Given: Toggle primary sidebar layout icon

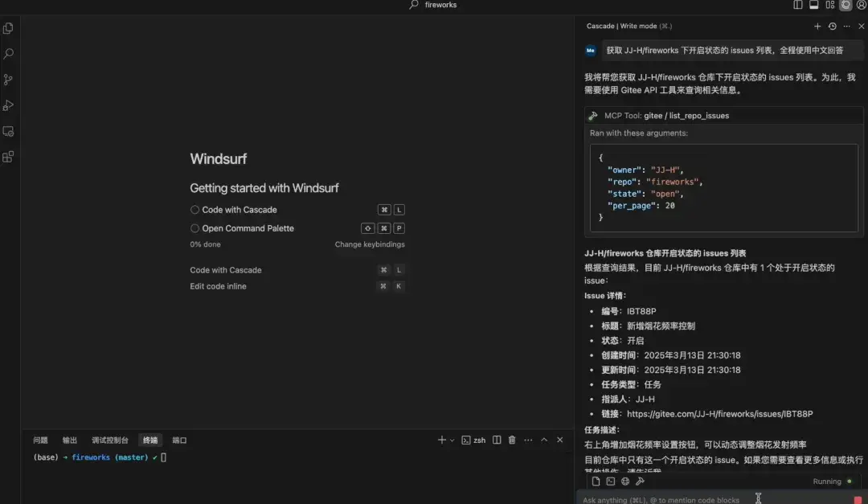Looking at the screenshot, I should [x=798, y=5].
